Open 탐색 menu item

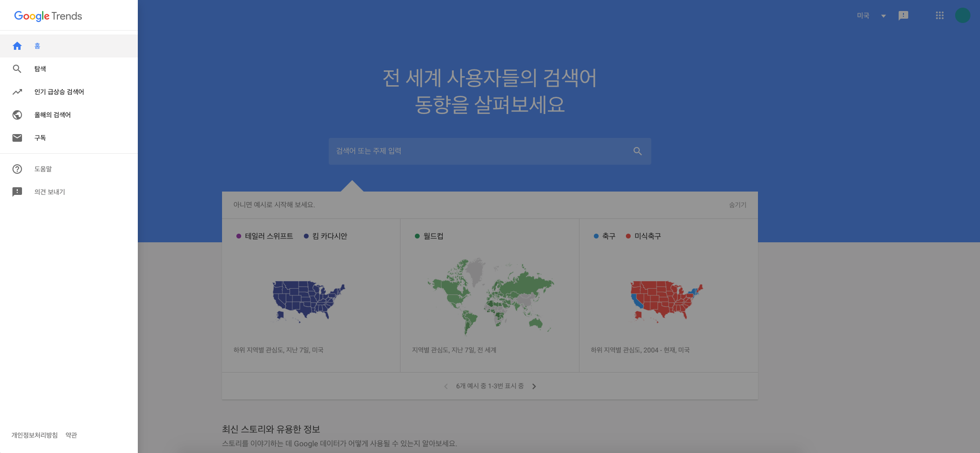pyautogui.click(x=69, y=69)
